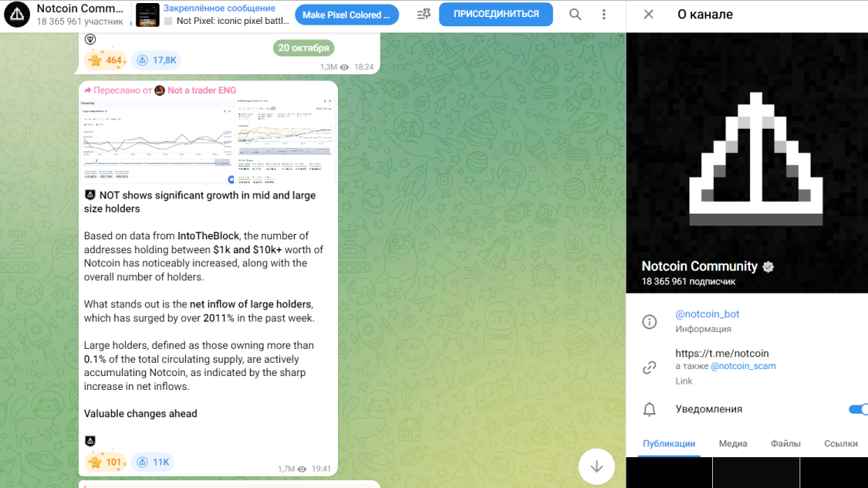
Task: Click the 1,3M views eye icon
Action: (x=344, y=67)
